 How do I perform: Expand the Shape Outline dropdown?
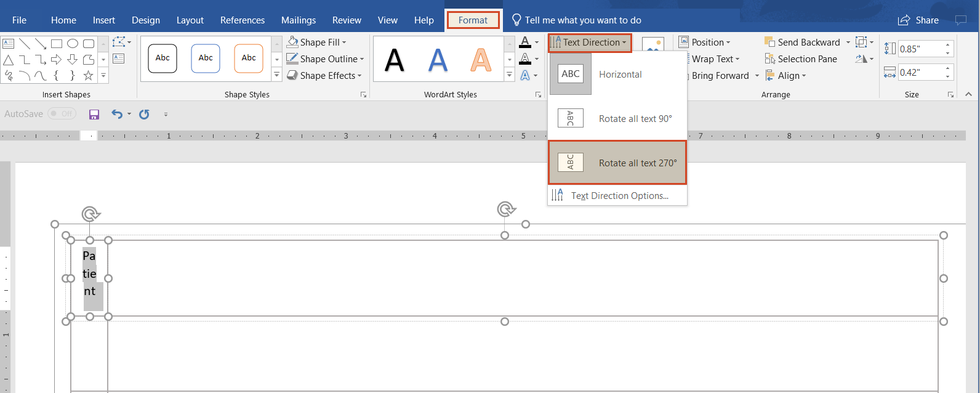(x=326, y=59)
